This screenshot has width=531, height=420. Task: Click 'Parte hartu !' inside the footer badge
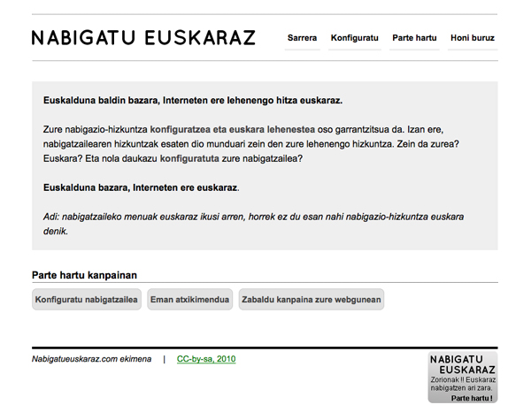[472, 399]
